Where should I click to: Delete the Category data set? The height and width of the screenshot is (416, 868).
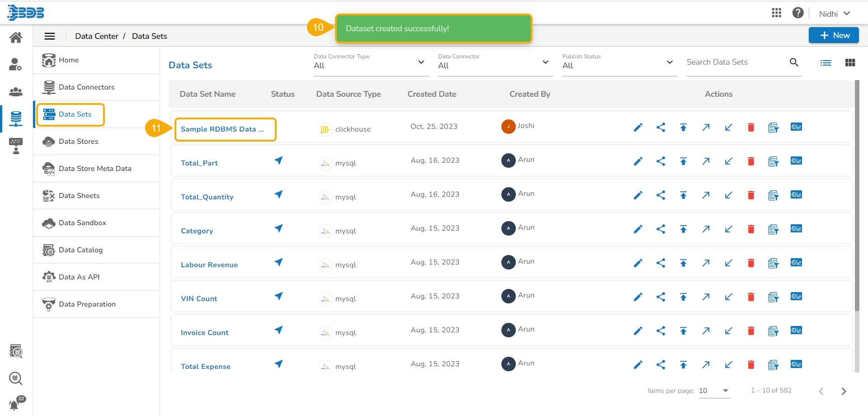pos(751,229)
